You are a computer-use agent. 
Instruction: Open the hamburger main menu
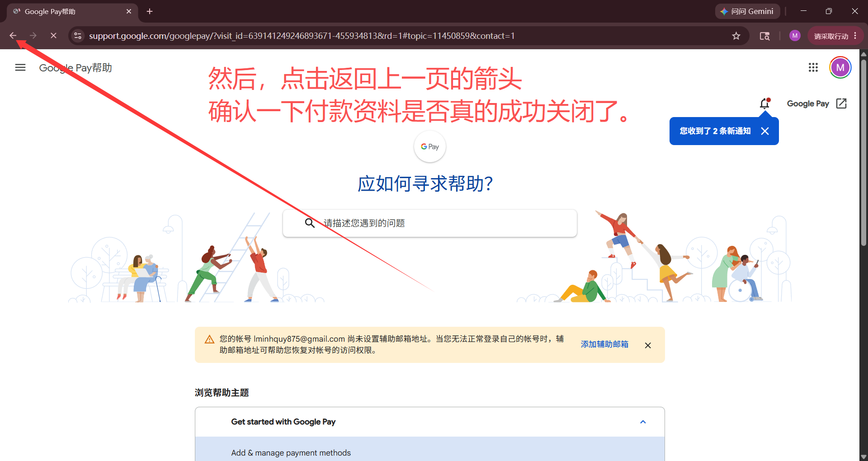[x=20, y=67]
